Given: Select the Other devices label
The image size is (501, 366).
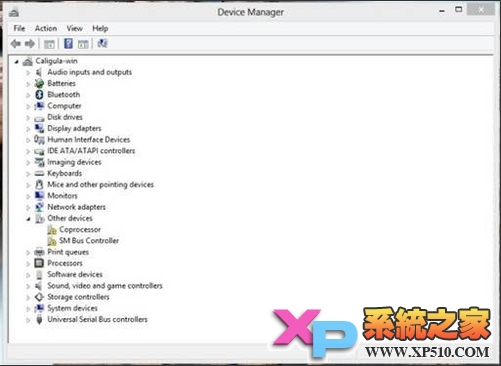Looking at the screenshot, I should click(70, 218).
